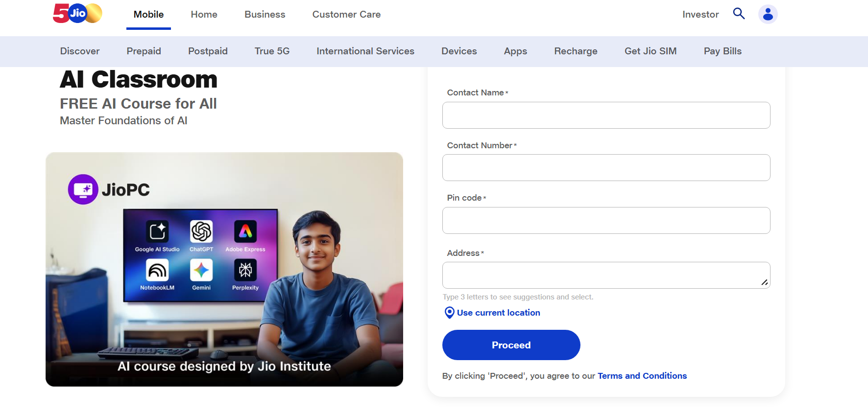This screenshot has width=868, height=412.
Task: Open the Discover menu
Action: (x=80, y=51)
